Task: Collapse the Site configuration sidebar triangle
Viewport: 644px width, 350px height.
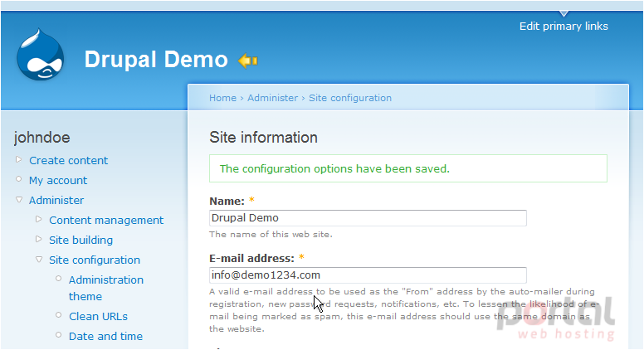Action: tap(39, 260)
